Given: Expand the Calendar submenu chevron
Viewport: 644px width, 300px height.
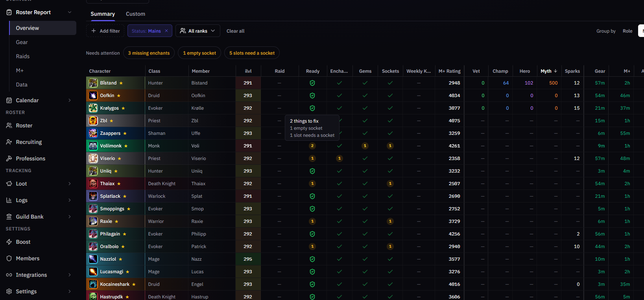Looking at the screenshot, I should [70, 100].
